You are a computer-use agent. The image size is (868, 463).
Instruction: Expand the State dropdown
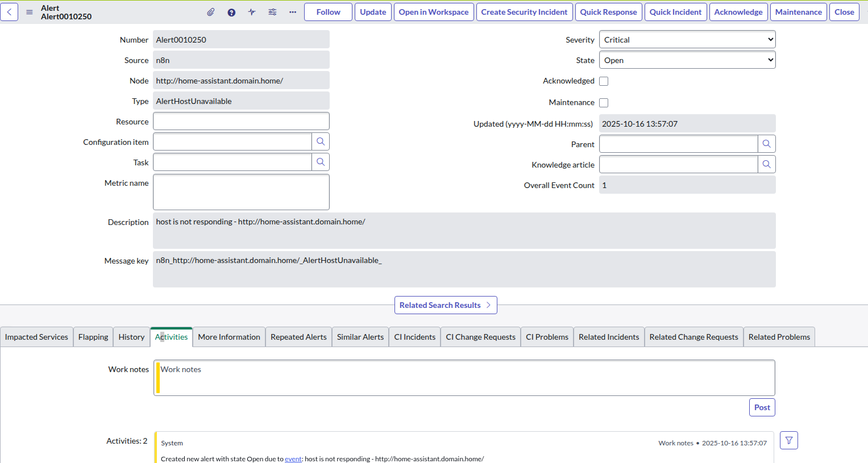pyautogui.click(x=687, y=60)
